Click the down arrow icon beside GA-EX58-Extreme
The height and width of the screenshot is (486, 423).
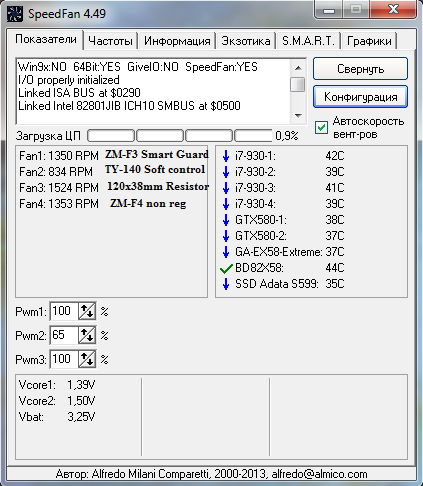pos(226,252)
